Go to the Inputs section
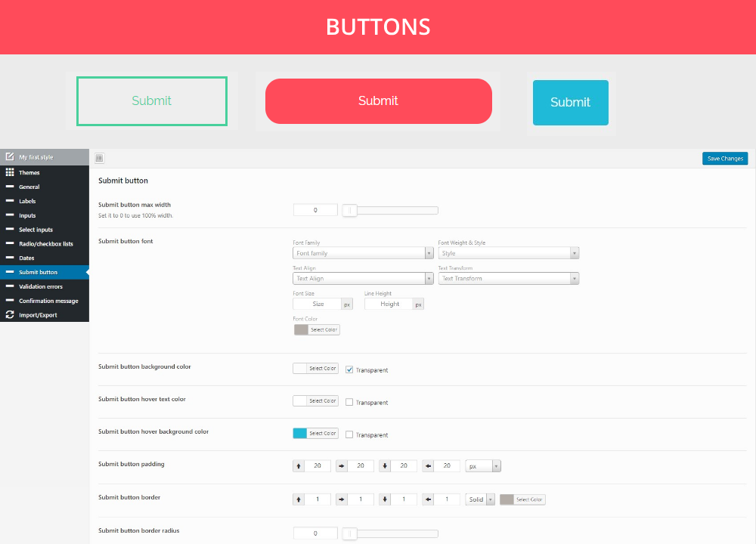756x544 pixels. (45, 215)
